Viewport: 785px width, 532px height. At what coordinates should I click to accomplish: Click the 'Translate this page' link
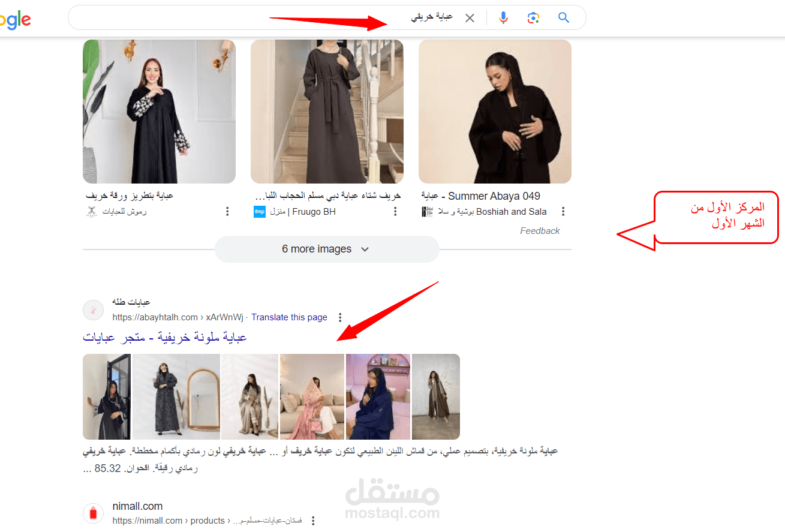(x=289, y=317)
